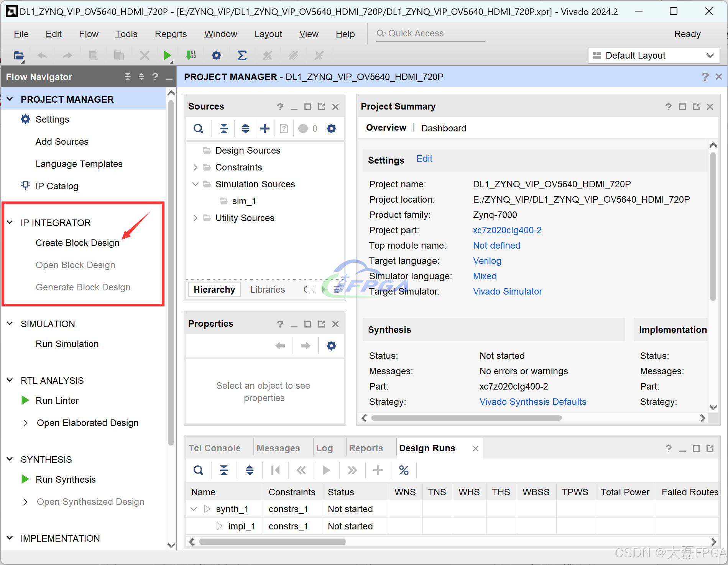
Task: Switch to the Dashboard tab
Action: click(x=444, y=128)
